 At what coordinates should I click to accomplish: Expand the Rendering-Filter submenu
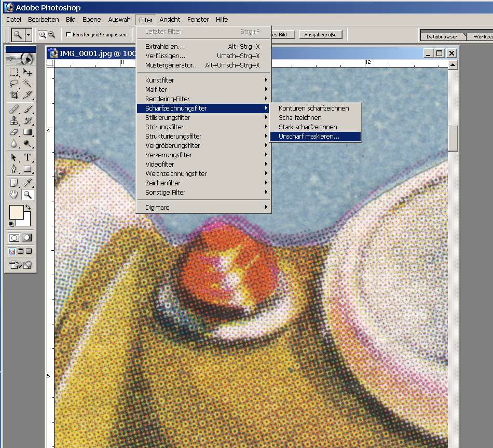coord(204,99)
